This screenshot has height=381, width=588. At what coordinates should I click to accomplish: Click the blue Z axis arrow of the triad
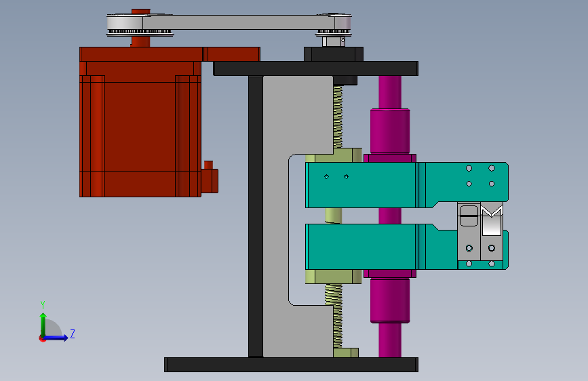[56, 338]
